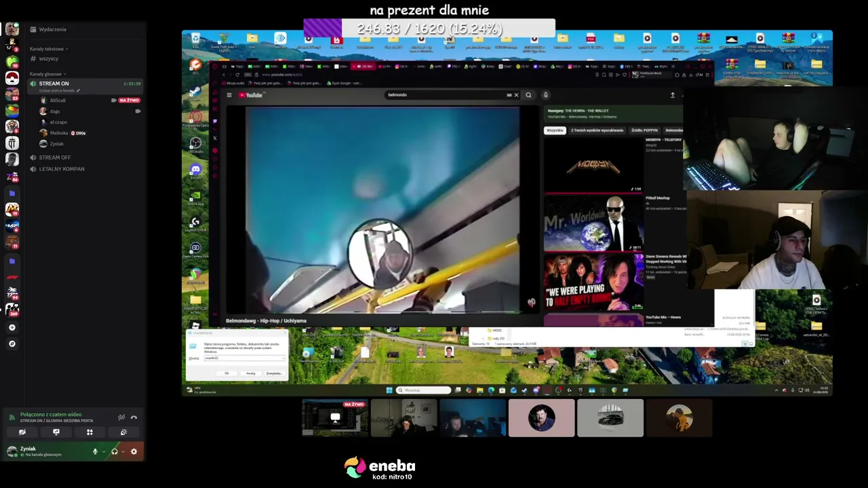Image resolution: width=868 pixels, height=488 pixels.
Task: Start YouTube voice search microphone
Action: [545, 95]
